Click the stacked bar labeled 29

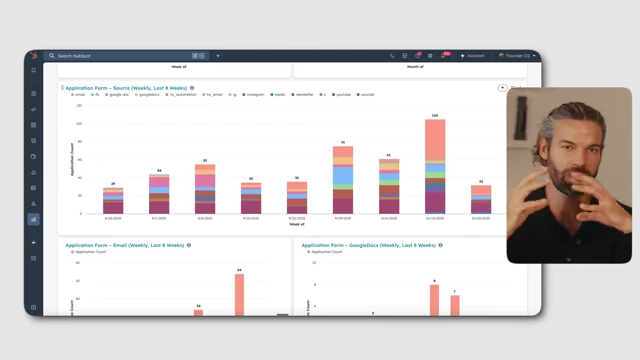pyautogui.click(x=113, y=201)
